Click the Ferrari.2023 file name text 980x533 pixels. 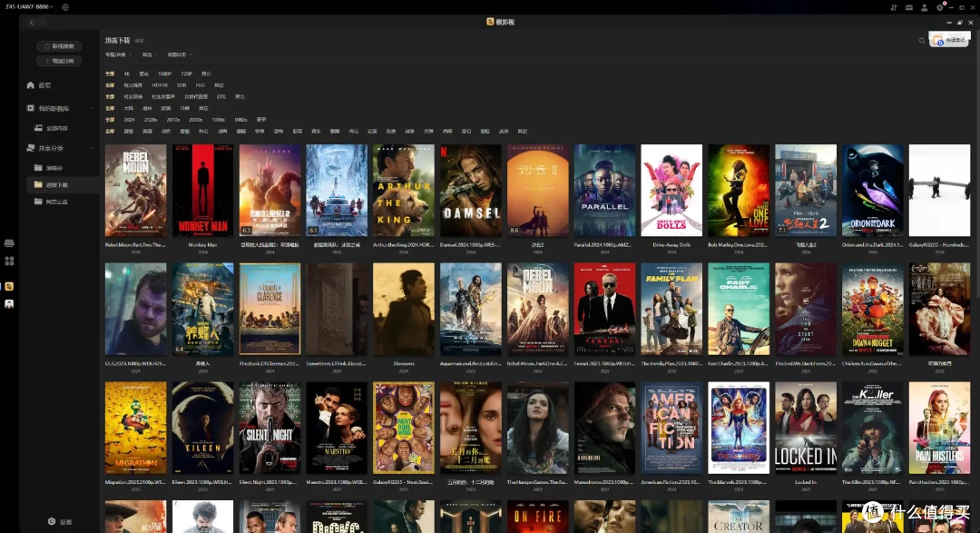click(x=604, y=363)
